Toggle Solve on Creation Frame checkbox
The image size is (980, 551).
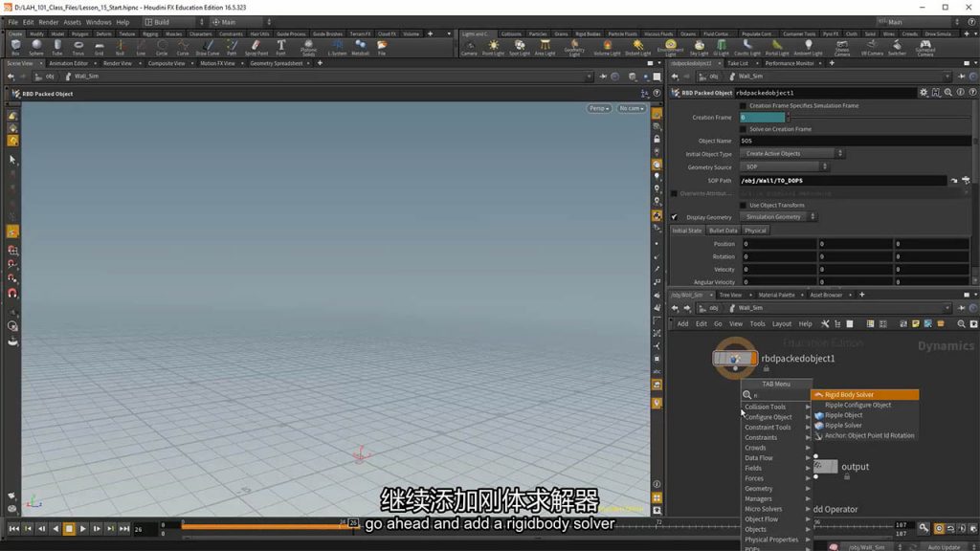pos(743,129)
